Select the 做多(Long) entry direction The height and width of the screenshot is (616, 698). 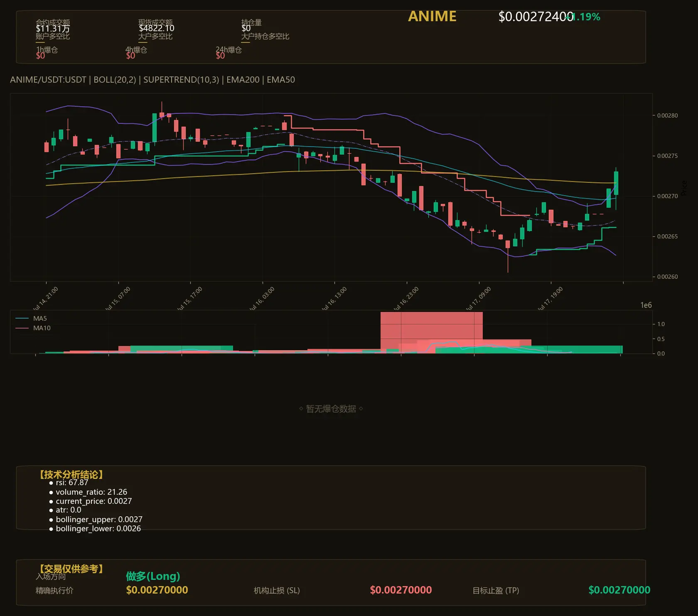tap(153, 576)
